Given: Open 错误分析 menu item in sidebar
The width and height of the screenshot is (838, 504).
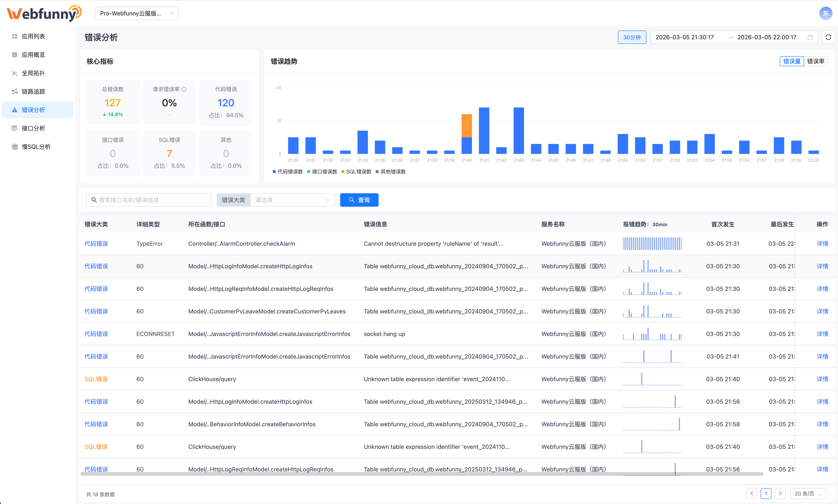Looking at the screenshot, I should [x=33, y=110].
